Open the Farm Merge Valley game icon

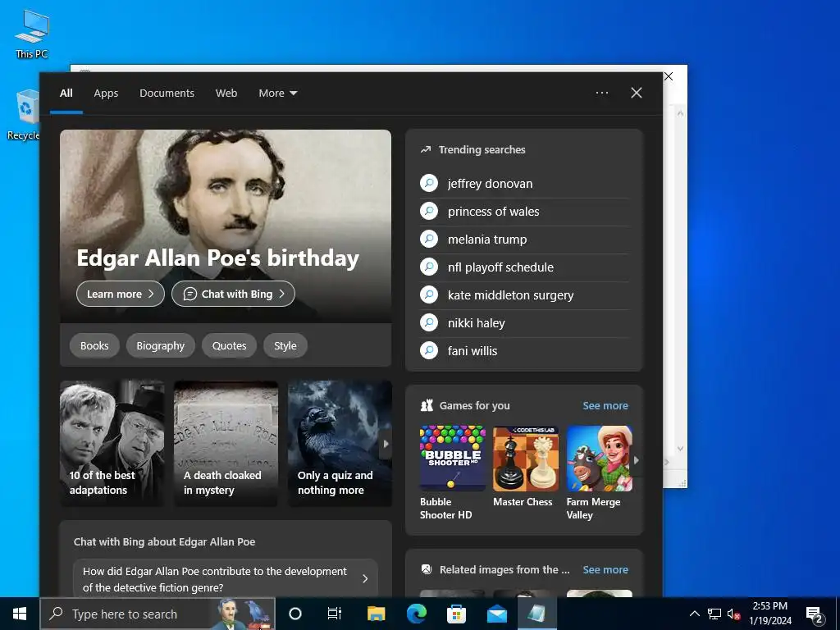tap(599, 459)
